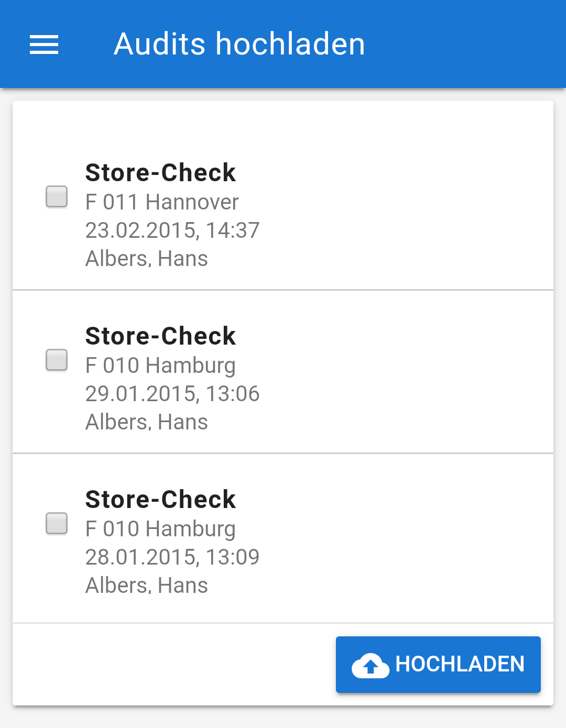Click Albers, Hans in the Hannover audit
Viewport: 566px width, 728px height.
pos(147,259)
